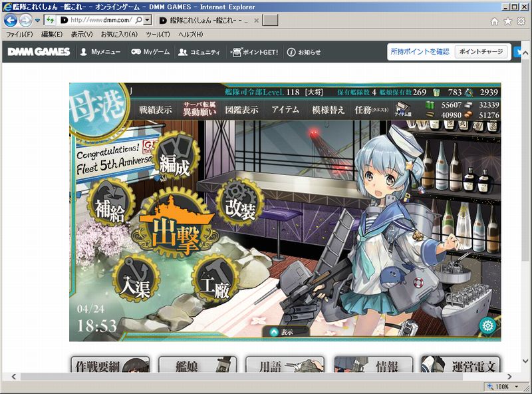Open the ポイントGET! link
Image resolution: width=532 pixels, height=394 pixels.
click(254, 52)
